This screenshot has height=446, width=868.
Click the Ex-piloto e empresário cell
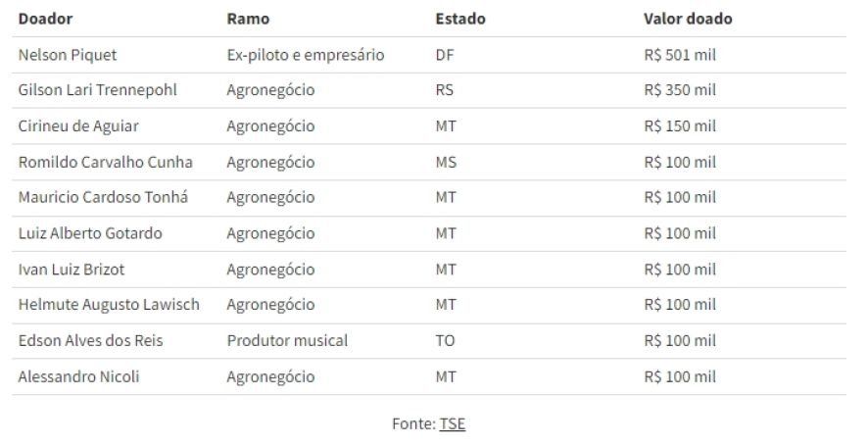click(306, 55)
